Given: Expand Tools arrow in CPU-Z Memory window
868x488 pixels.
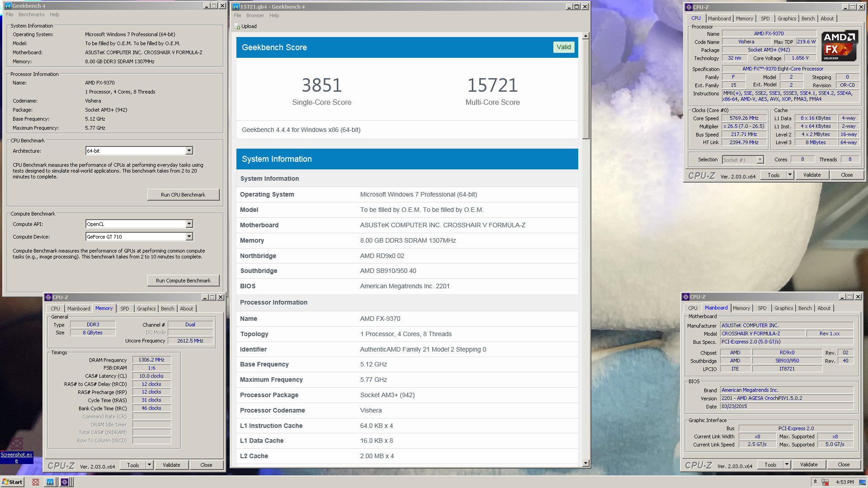Looking at the screenshot, I should (x=150, y=465).
